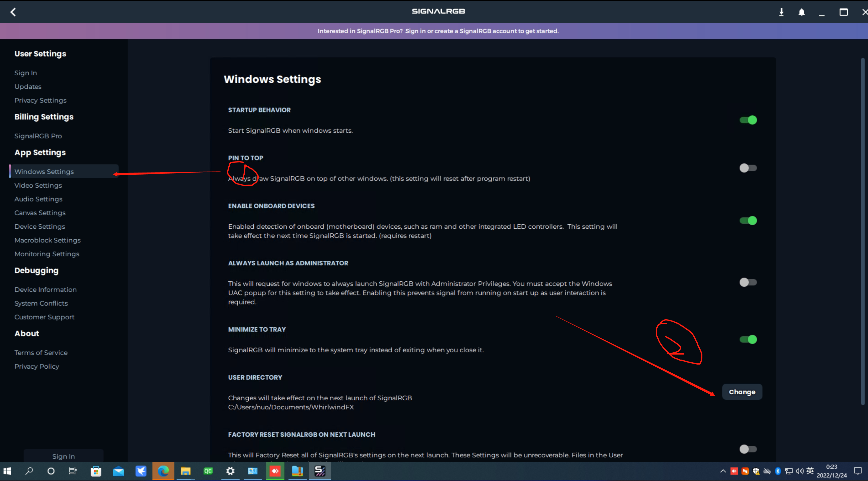This screenshot has width=868, height=481.
Task: Open File Explorer from taskbar
Action: click(185, 471)
